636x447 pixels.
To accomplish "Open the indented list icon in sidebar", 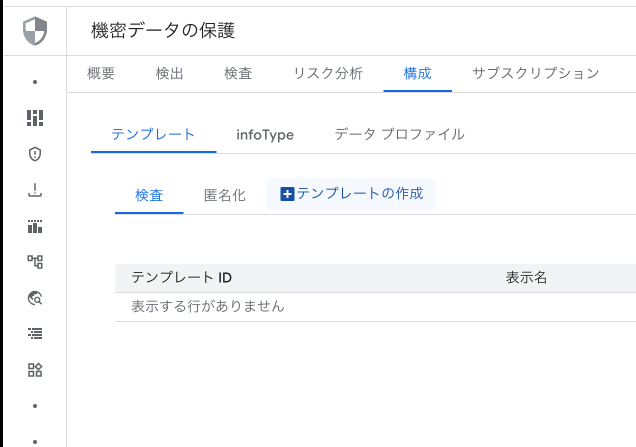I will (x=35, y=333).
